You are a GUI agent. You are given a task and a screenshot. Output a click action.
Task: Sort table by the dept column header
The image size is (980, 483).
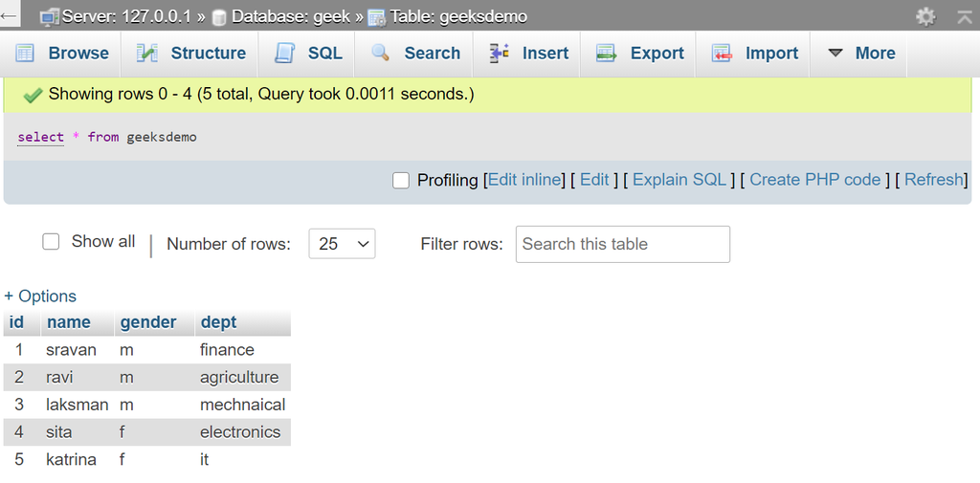coord(218,322)
